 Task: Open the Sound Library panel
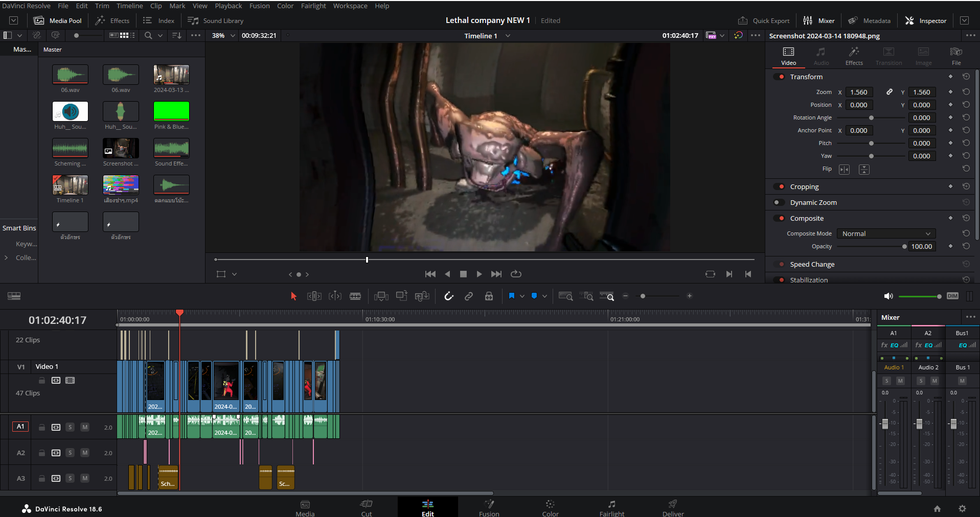pyautogui.click(x=215, y=20)
